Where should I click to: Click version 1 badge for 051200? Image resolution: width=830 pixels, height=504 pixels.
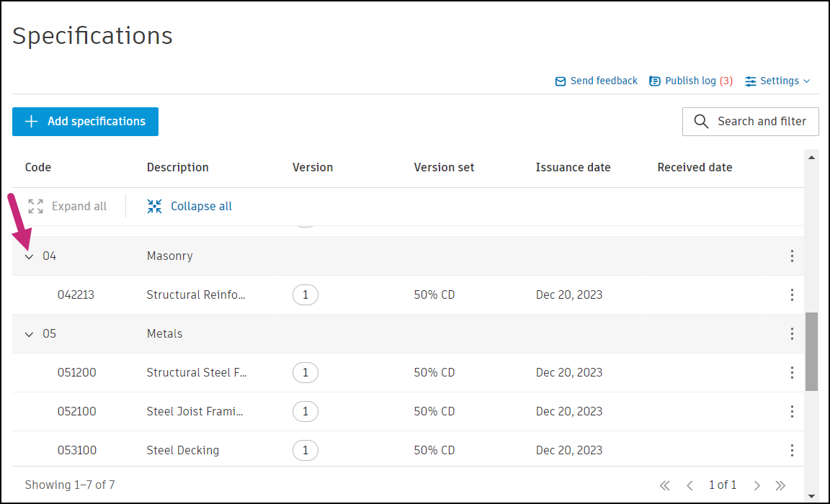pyautogui.click(x=305, y=373)
